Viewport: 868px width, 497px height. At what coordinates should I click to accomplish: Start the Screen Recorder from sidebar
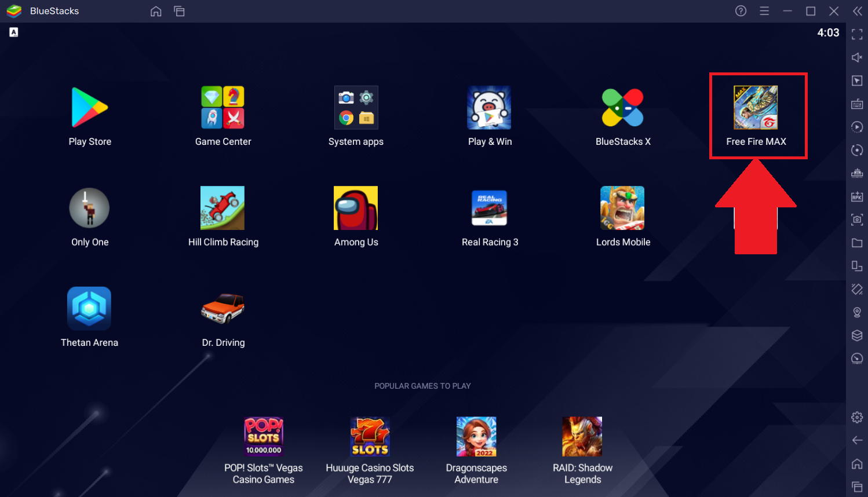click(x=857, y=127)
